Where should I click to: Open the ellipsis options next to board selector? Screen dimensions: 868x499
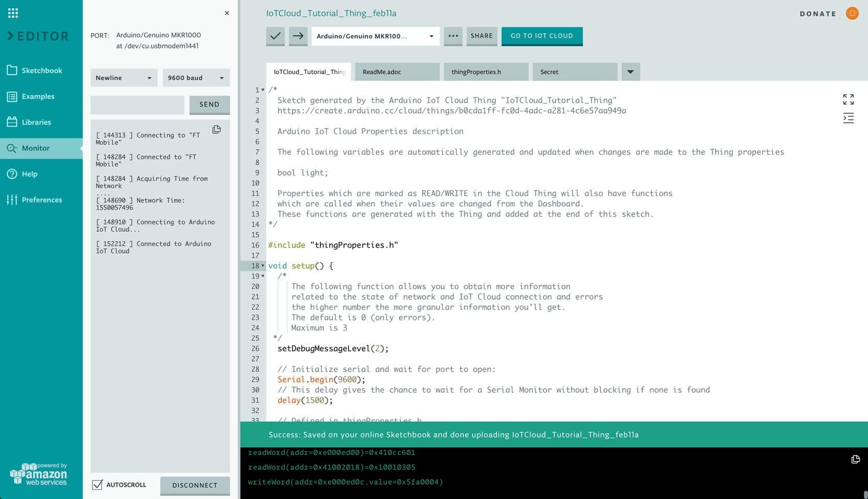(453, 36)
